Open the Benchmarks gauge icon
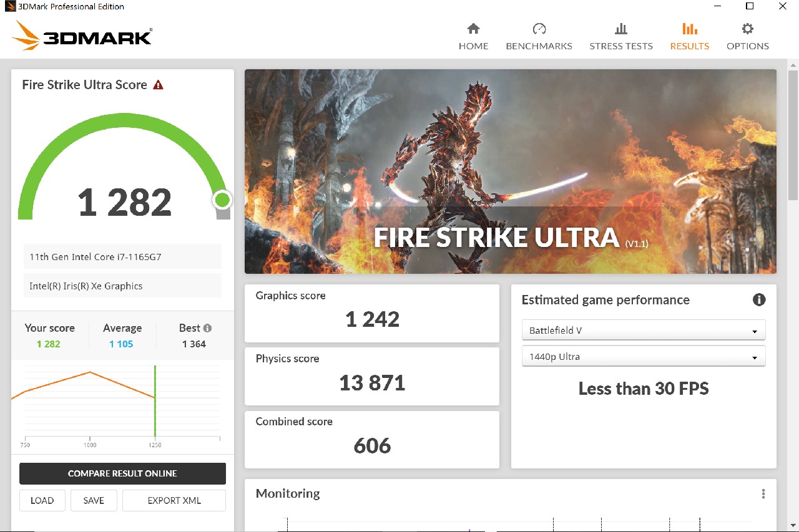The width and height of the screenshot is (799, 532). tap(539, 29)
